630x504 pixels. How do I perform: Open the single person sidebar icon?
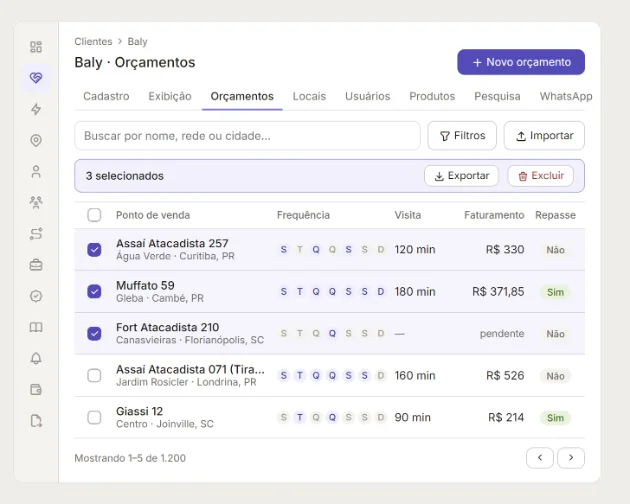[36, 172]
